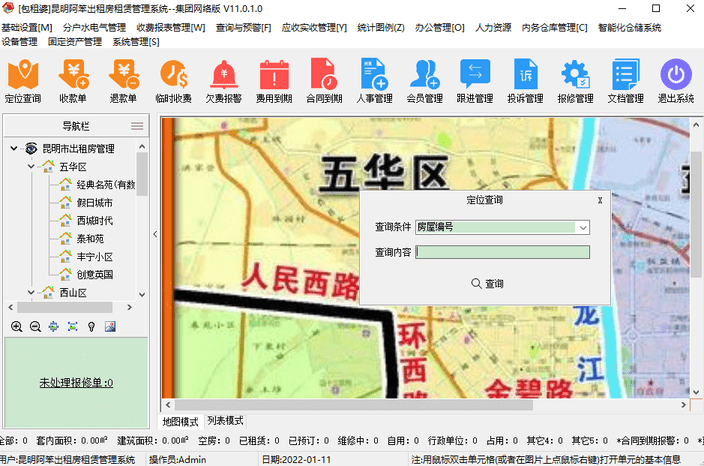This screenshot has width=704, height=466.
Task: Open the 导航栏 hamburger menu icon
Action: tap(137, 126)
